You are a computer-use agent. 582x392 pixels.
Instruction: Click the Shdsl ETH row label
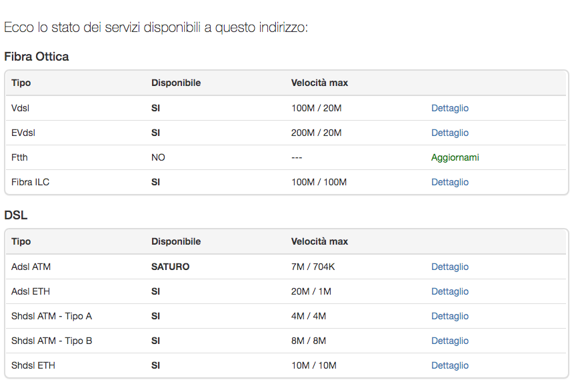pos(33,365)
